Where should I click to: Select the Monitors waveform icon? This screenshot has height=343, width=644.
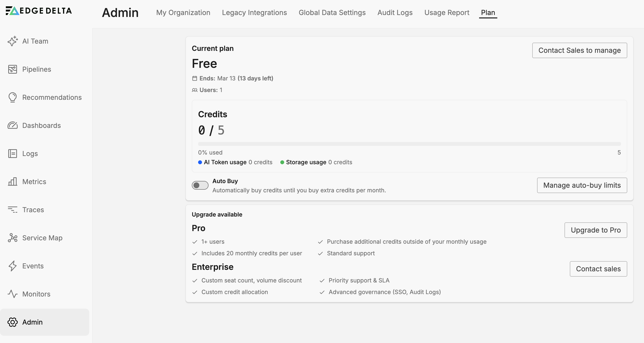click(13, 294)
